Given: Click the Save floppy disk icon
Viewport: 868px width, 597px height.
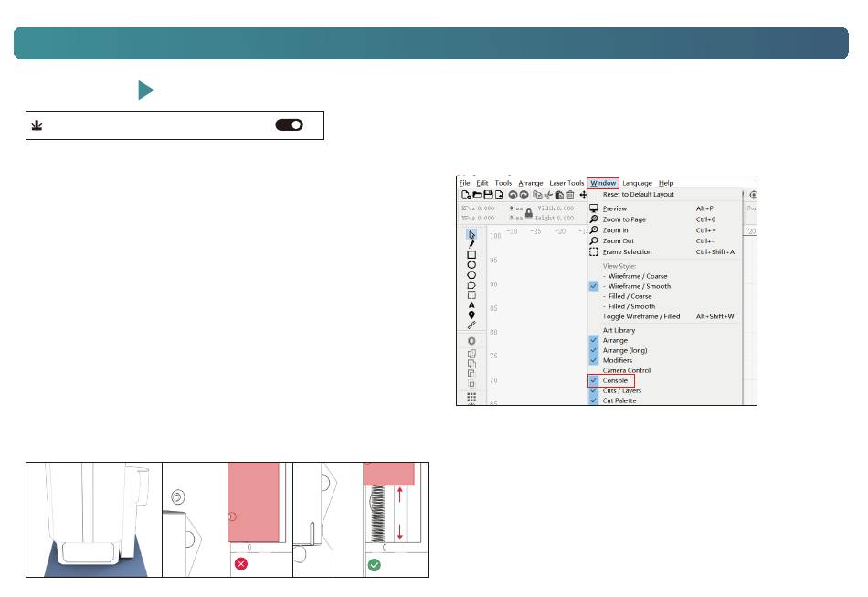Looking at the screenshot, I should pos(488,195).
